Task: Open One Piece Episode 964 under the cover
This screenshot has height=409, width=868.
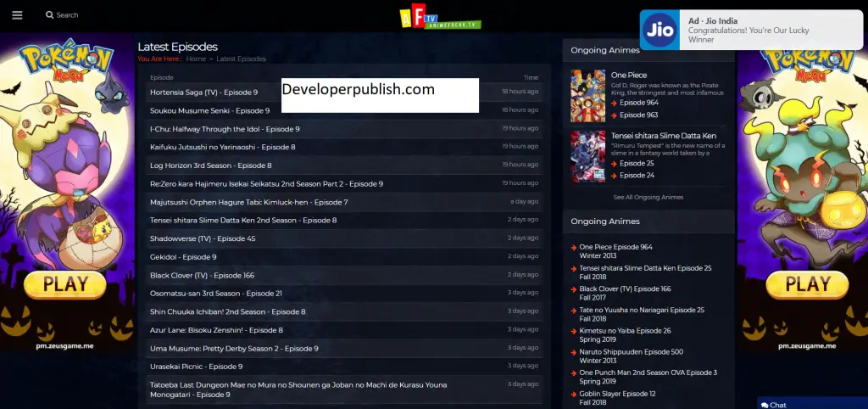Action: click(639, 103)
